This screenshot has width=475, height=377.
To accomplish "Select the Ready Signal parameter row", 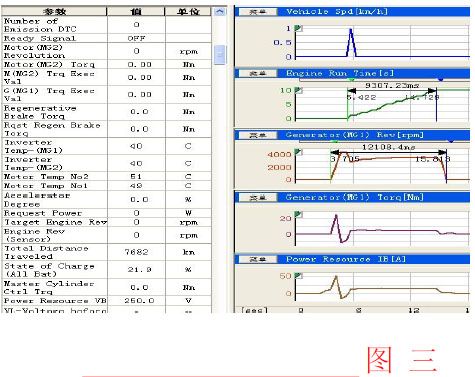I will [107, 38].
